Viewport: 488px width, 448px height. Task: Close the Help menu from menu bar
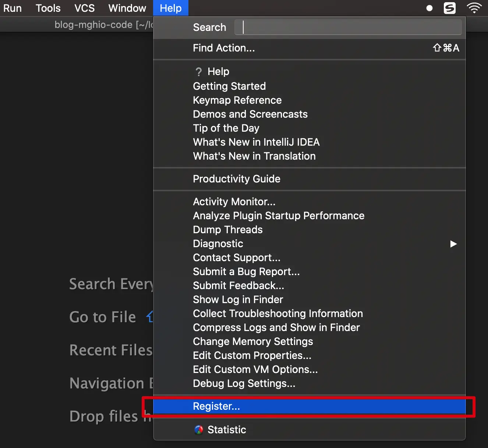[x=171, y=8]
